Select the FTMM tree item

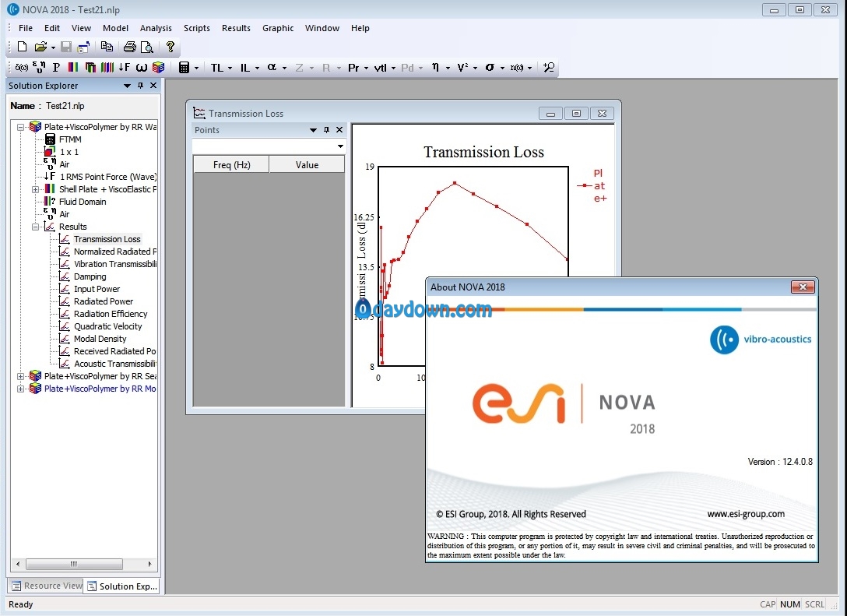[x=70, y=139]
